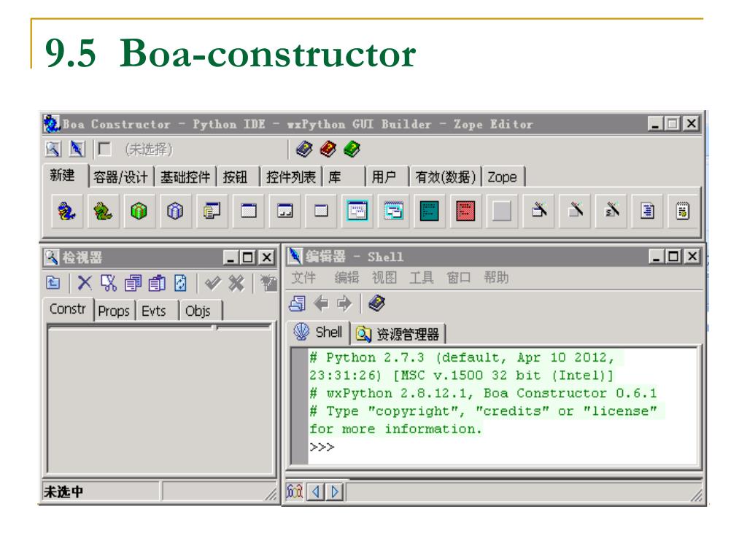Open the 帮助 menu in Editor
Image resolution: width=747 pixels, height=560 pixels.
496,278
